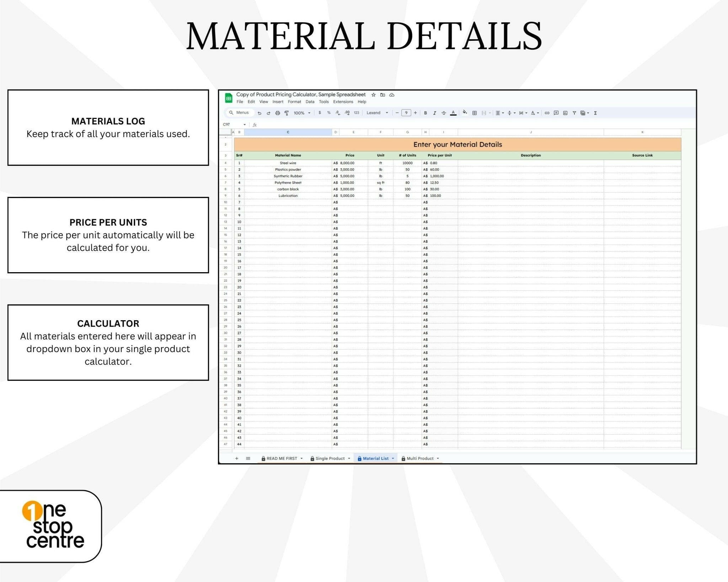Click the Sum (sigma) functions icon
The width and height of the screenshot is (728, 582).
point(595,113)
